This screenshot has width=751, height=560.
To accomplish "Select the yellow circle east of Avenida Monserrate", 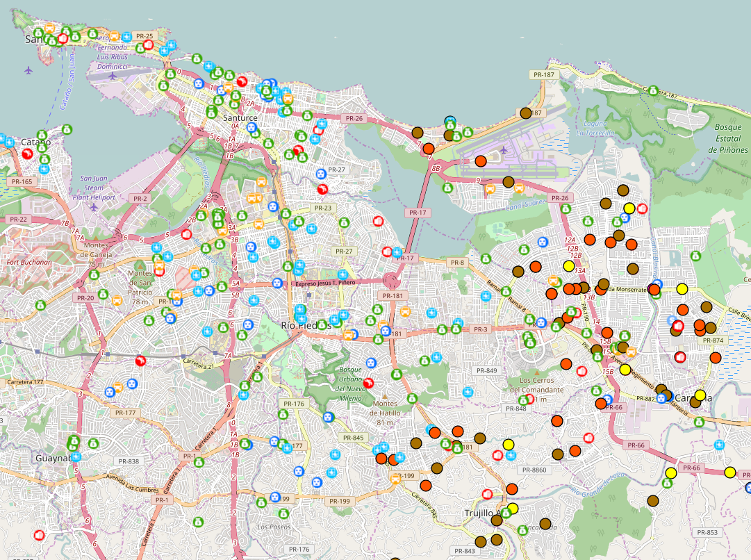I will (x=682, y=289).
